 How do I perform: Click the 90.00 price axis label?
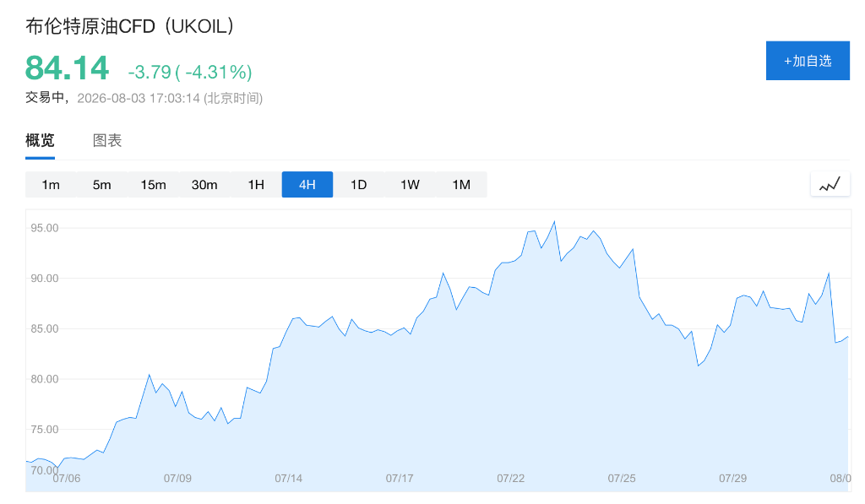[x=45, y=279]
